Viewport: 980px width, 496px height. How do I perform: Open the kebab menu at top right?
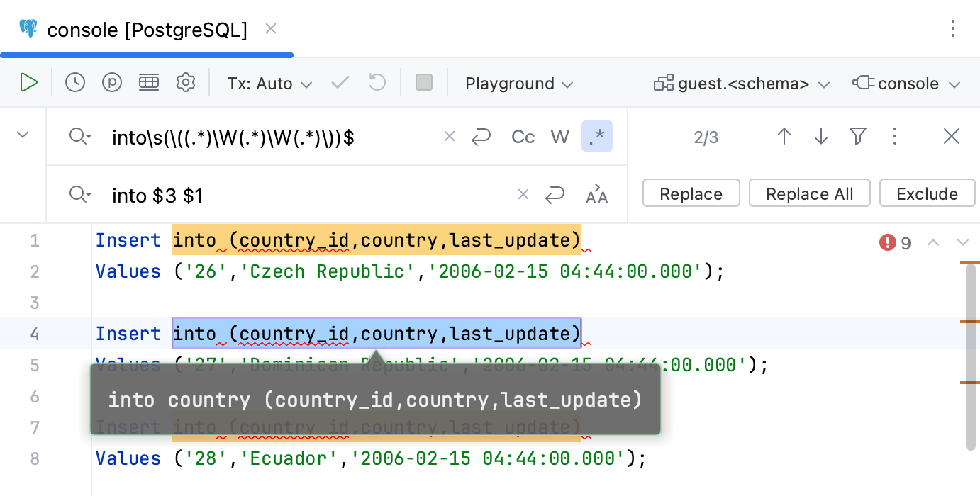(953, 29)
